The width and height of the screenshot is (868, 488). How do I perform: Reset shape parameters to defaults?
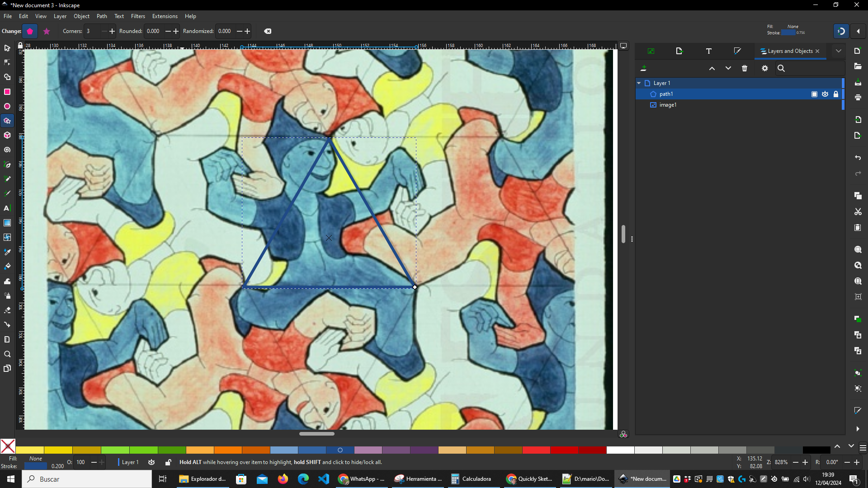268,31
